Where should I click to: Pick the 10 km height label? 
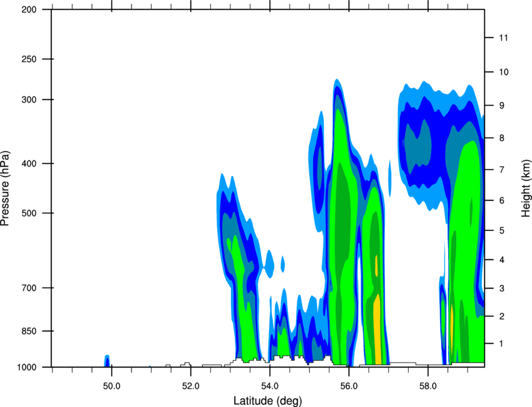coord(503,72)
